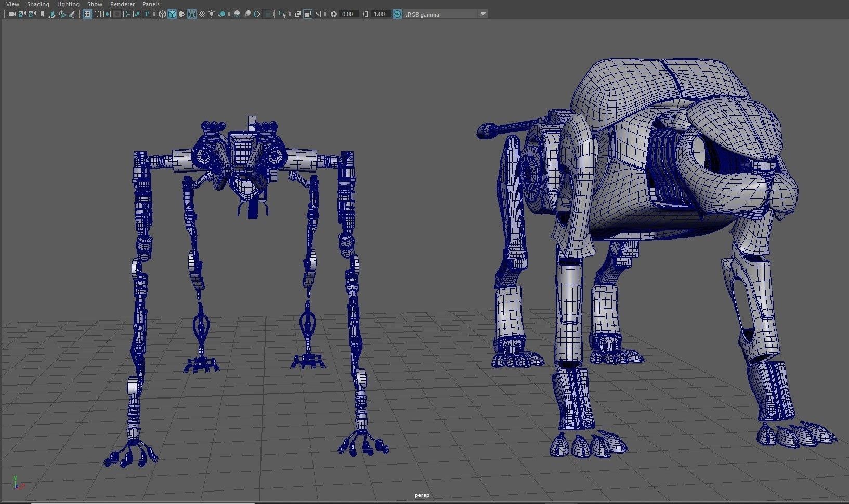Click the Gamma reset icon

pos(365,14)
